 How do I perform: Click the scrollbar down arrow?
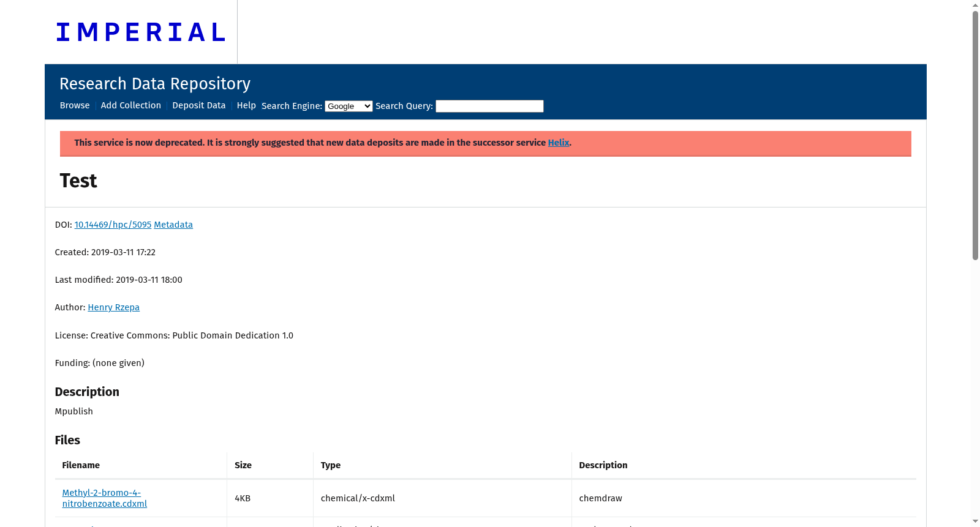point(976,521)
